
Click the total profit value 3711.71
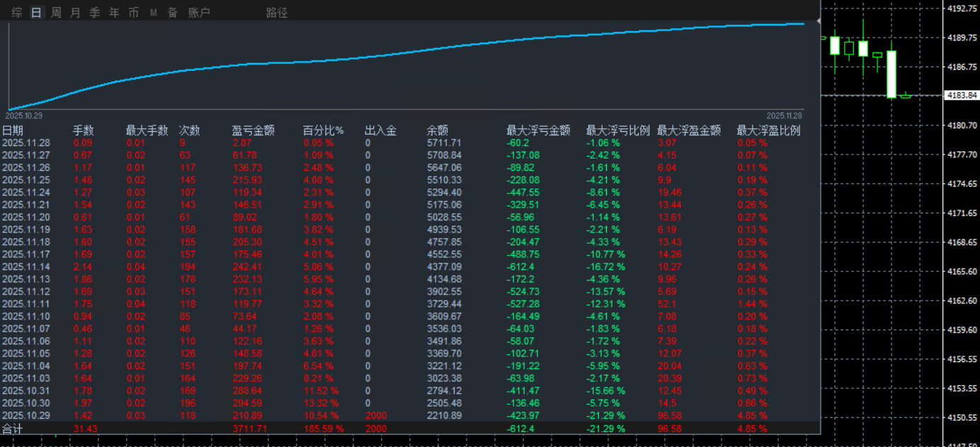pos(250,429)
